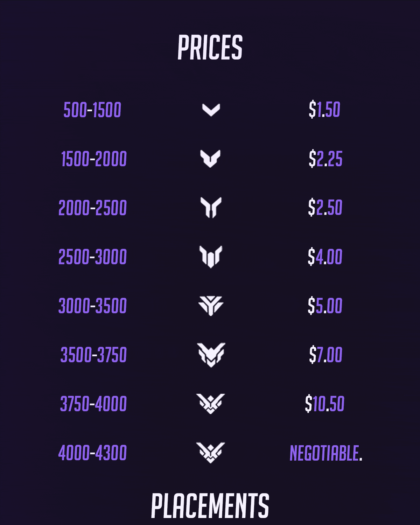Click the 4000-4300 rating range text
The image size is (420, 525).
[x=93, y=453]
